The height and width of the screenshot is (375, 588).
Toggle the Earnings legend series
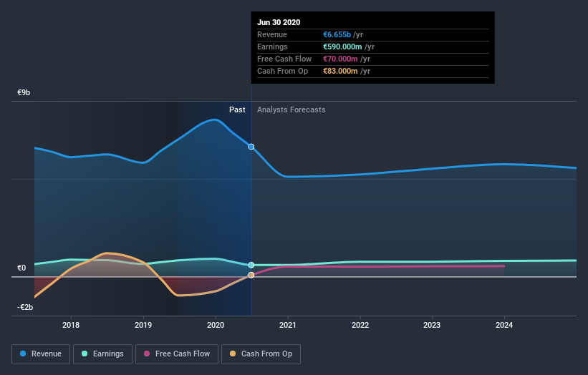click(x=102, y=354)
